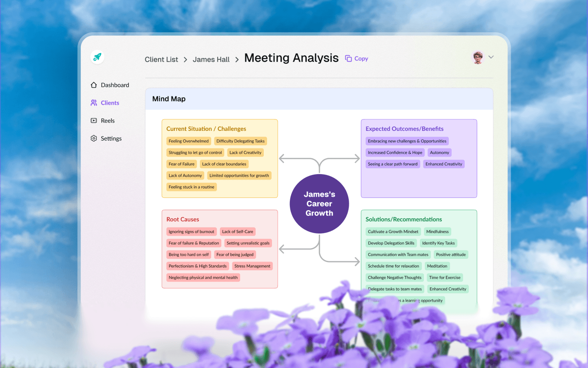Select the Difficulty Delegating Tasks tag
The image size is (588, 368).
[x=241, y=141]
